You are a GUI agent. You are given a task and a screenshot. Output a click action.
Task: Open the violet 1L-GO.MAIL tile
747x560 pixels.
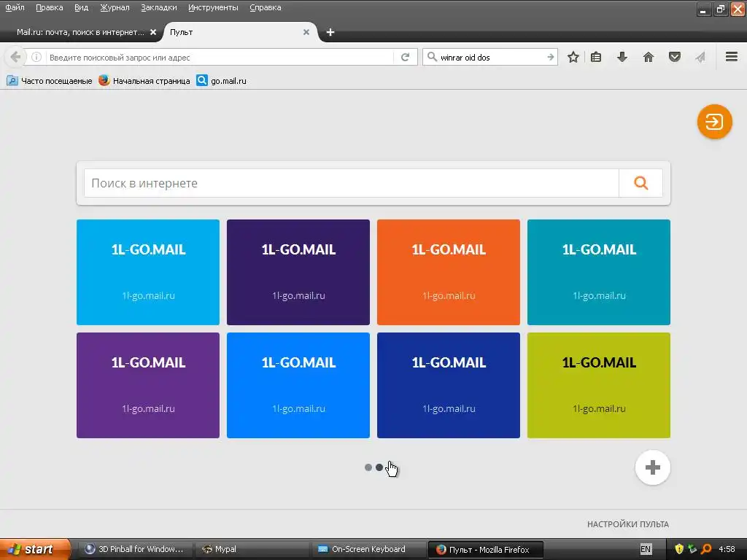point(148,385)
